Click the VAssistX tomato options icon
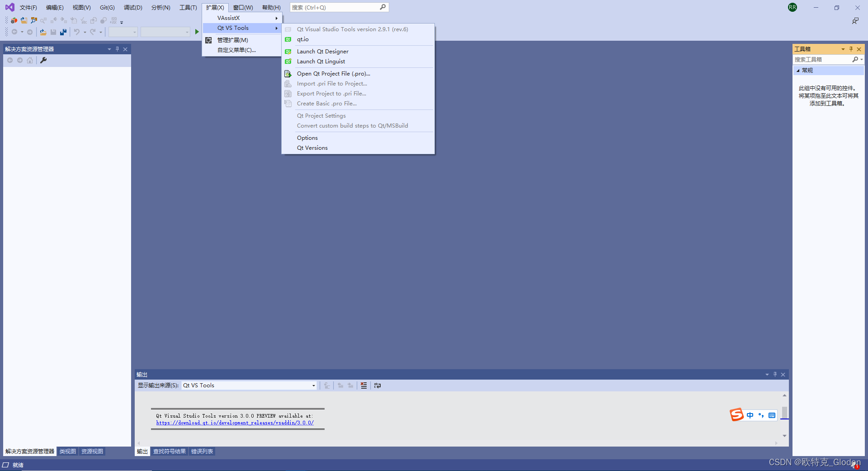This screenshot has height=471, width=868. (14, 20)
